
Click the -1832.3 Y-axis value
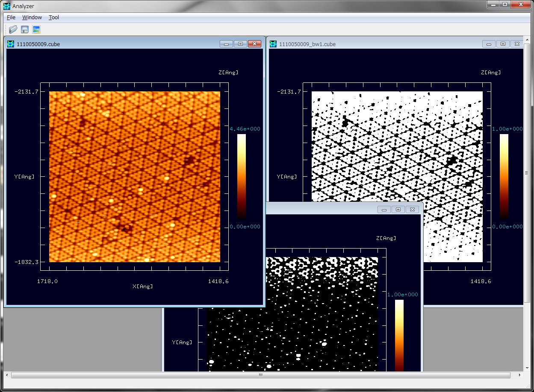[26, 262]
